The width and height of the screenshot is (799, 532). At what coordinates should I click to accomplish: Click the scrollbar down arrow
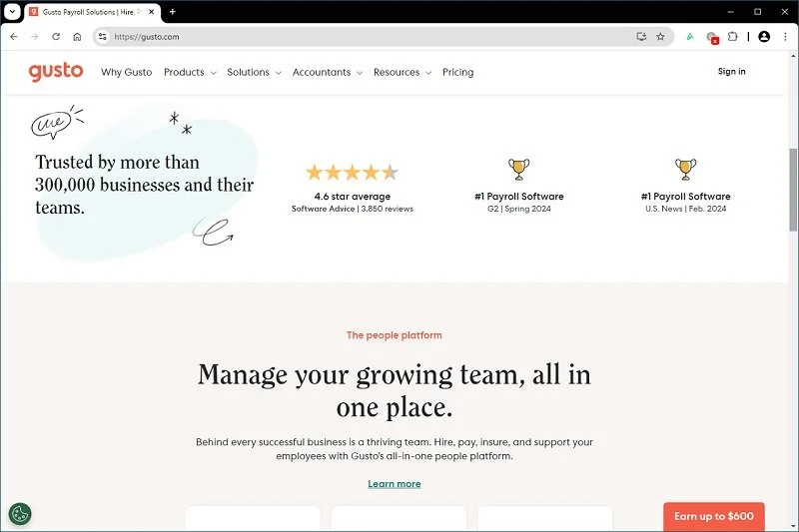coord(793,526)
